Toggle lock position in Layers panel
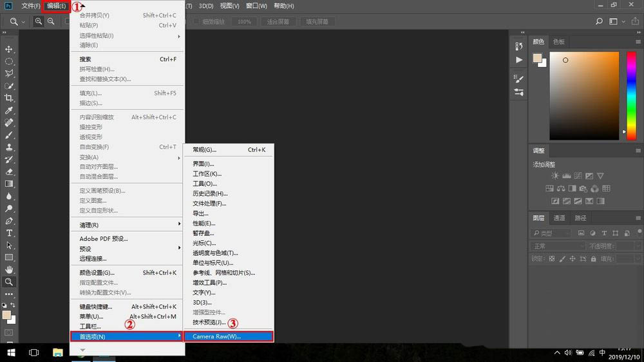The image size is (644, 362). point(573,259)
